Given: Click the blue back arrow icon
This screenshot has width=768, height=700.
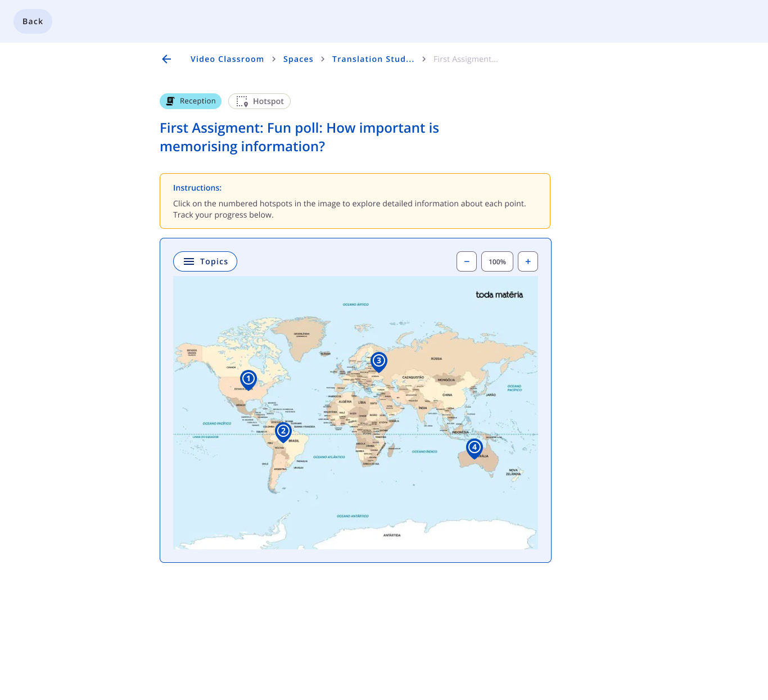Looking at the screenshot, I should click(x=166, y=59).
